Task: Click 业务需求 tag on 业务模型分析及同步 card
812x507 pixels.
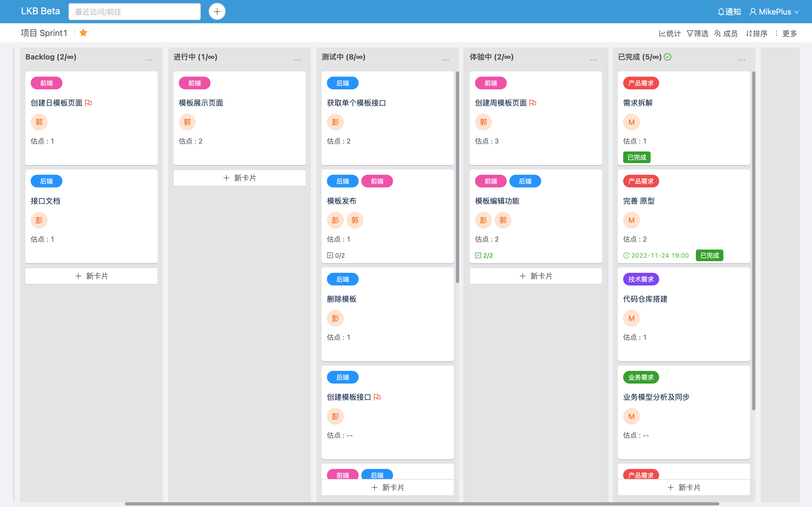Action: point(641,377)
